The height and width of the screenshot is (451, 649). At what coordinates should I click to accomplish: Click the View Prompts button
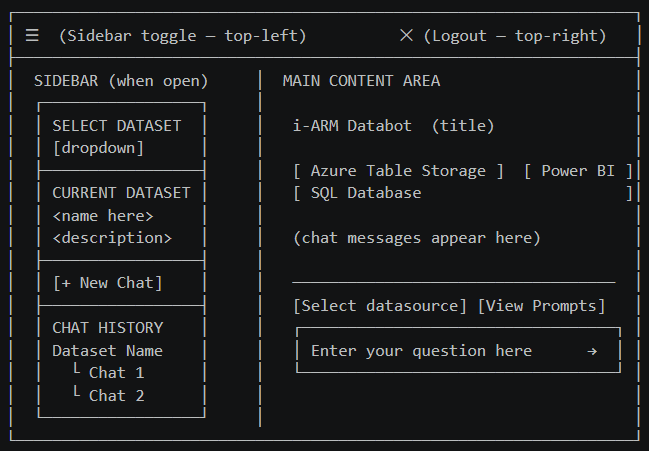[x=541, y=306]
